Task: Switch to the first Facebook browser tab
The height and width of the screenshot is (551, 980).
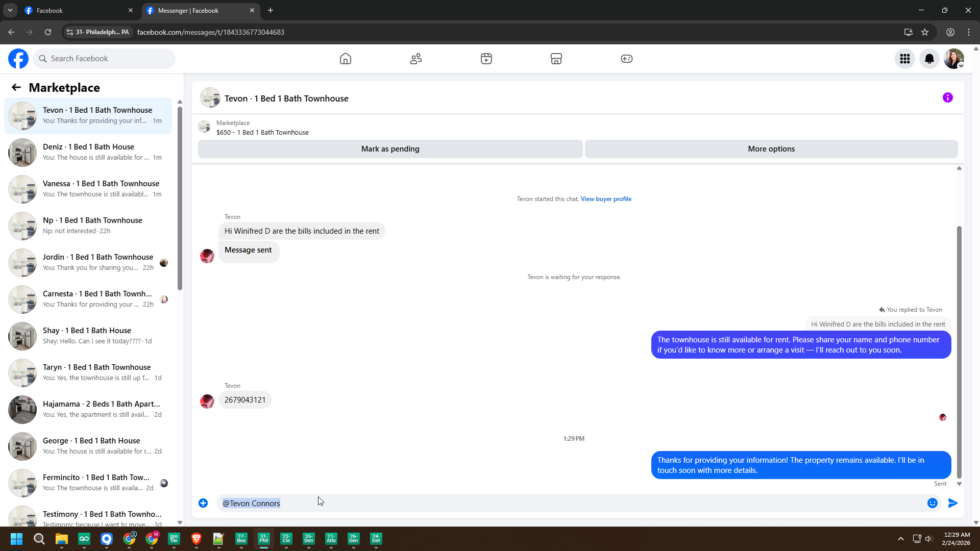Action: tap(77, 10)
